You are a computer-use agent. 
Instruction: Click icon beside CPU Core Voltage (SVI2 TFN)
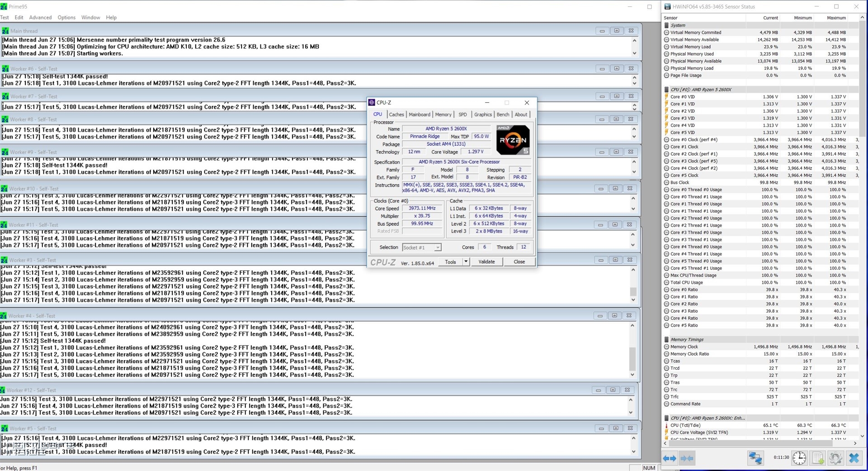pyautogui.click(x=666, y=433)
